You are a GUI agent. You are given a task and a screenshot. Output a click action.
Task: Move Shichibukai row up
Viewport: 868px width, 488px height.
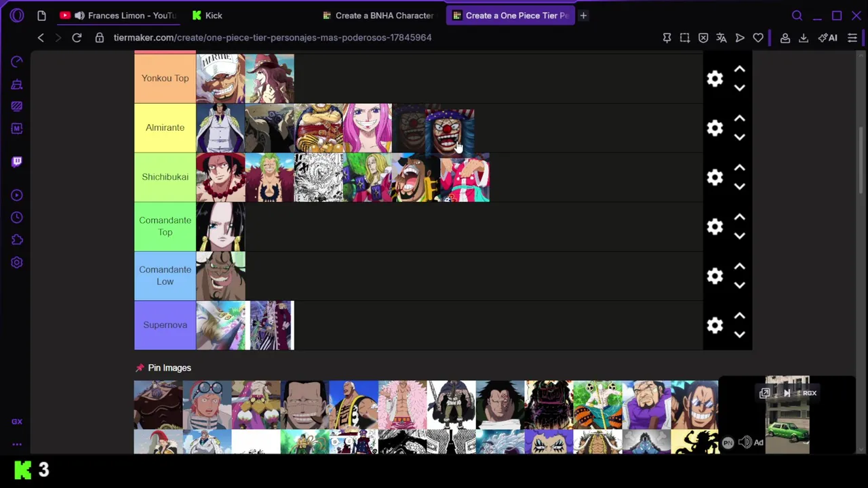coord(740,167)
